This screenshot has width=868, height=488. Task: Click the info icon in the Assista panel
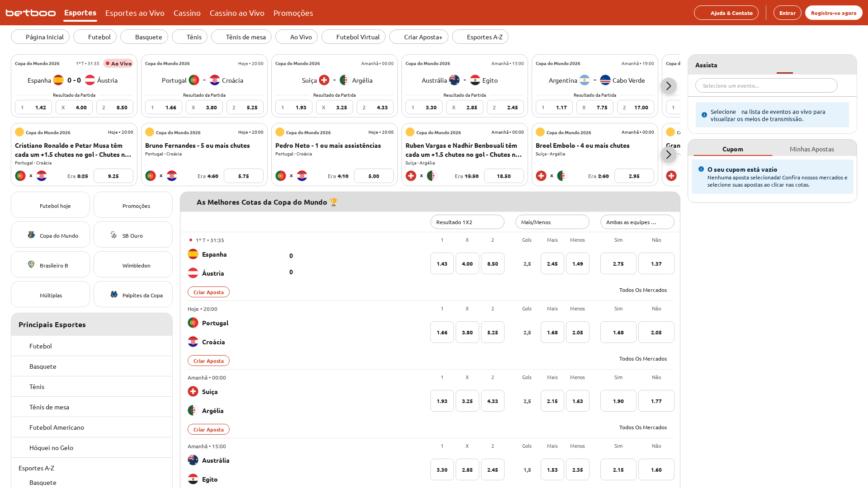click(704, 115)
